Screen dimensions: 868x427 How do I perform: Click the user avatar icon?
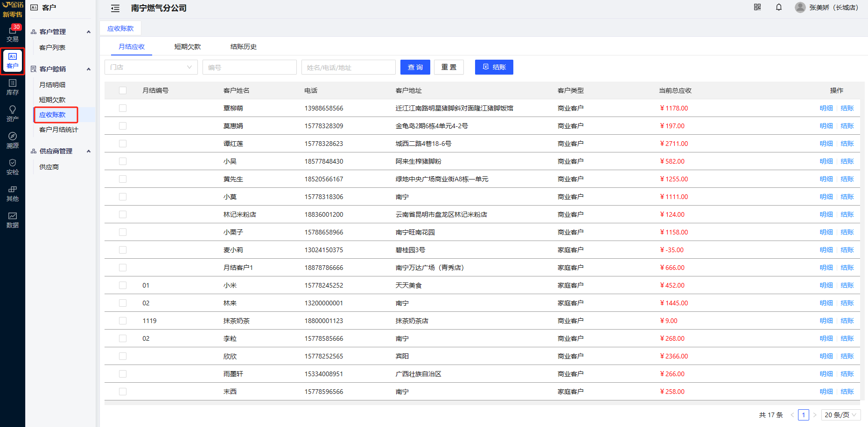800,7
